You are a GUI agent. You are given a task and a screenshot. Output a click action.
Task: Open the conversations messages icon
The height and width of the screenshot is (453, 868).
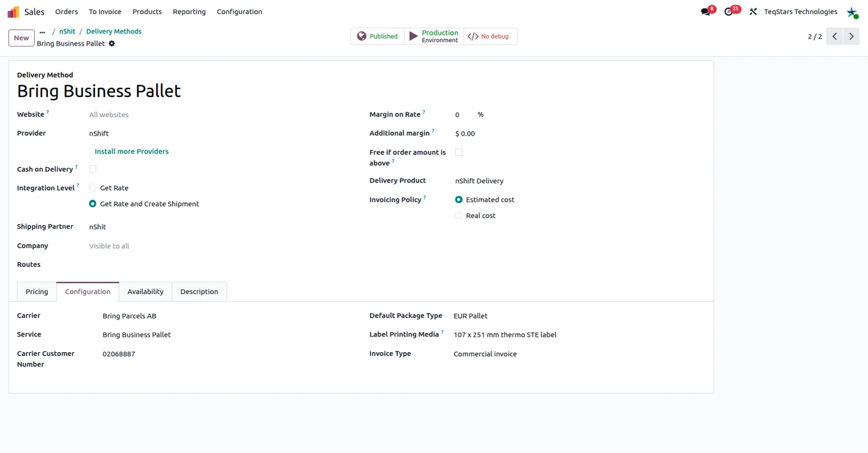(x=706, y=11)
